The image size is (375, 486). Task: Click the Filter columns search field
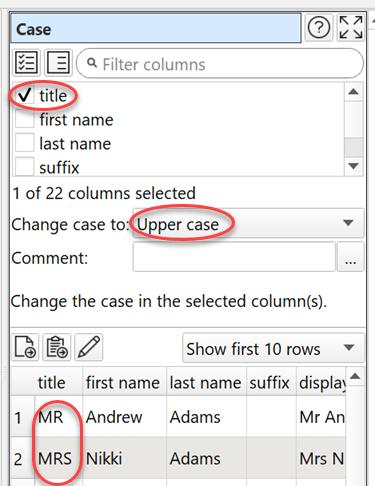coord(220,63)
